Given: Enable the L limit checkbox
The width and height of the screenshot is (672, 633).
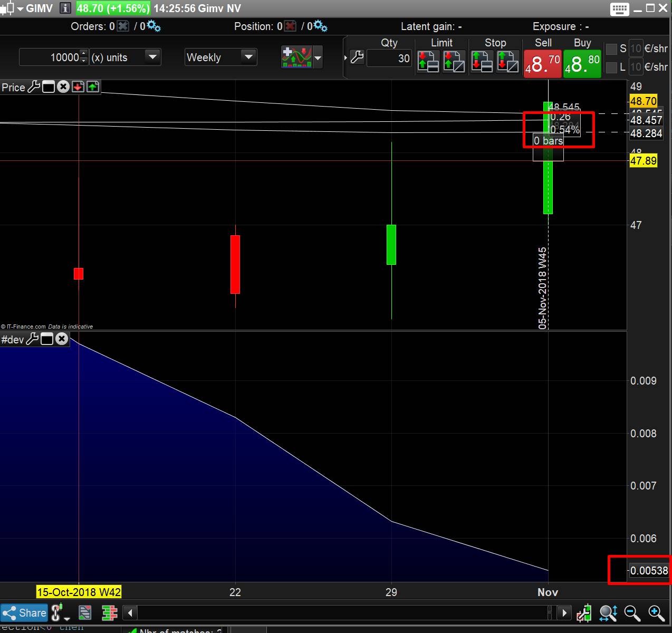Looking at the screenshot, I should point(611,67).
